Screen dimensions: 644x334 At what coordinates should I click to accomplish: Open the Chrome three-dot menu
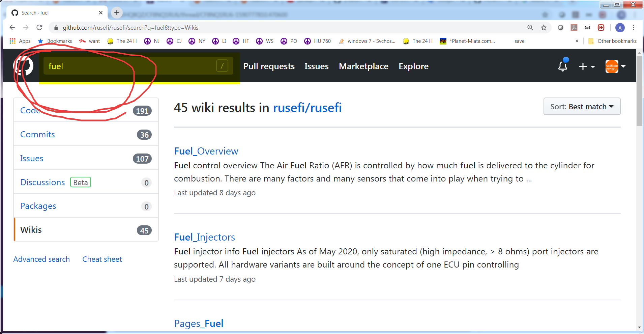point(634,28)
